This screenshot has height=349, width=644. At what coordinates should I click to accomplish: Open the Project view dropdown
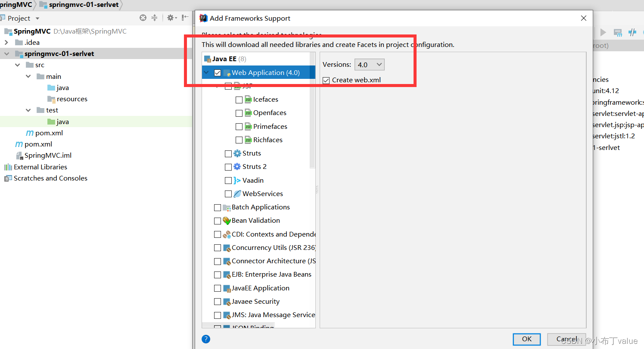pyautogui.click(x=37, y=19)
